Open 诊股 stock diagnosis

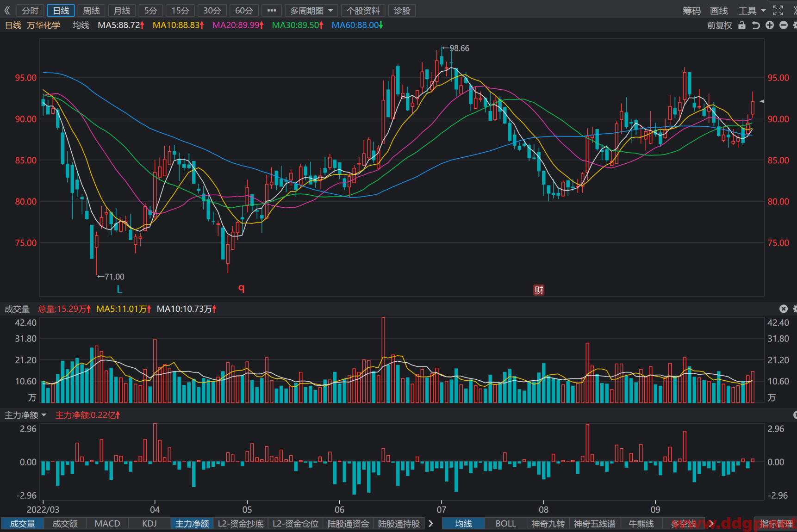[402, 11]
